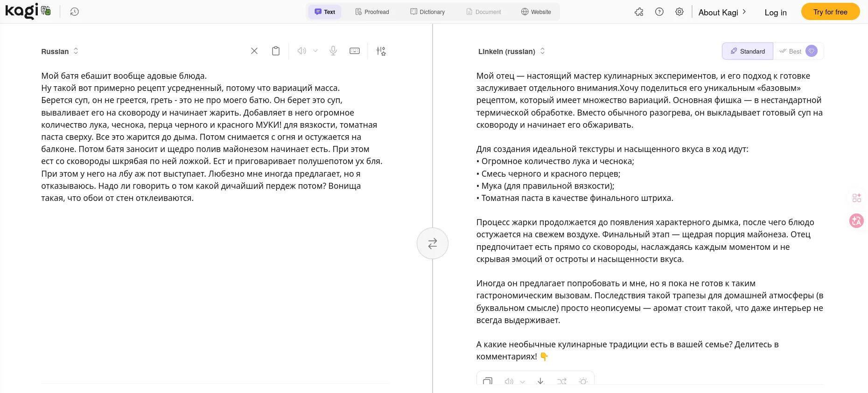Screen dimensions: 868x393
Task: Open the LinkedIn (russian) target language dropdown
Action: click(511, 51)
